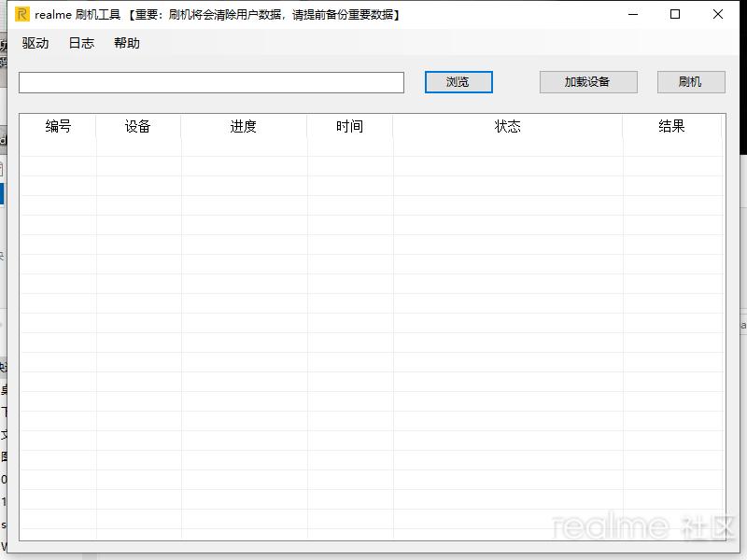The image size is (747, 560).
Task: Maximize the realme flashing tool window
Action: click(x=675, y=14)
